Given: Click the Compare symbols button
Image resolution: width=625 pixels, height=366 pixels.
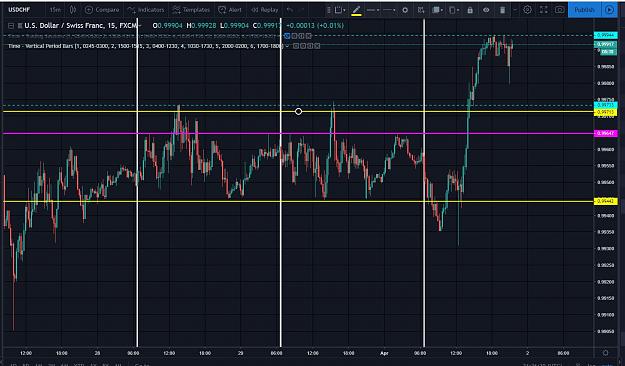Looking at the screenshot, I should pos(102,10).
